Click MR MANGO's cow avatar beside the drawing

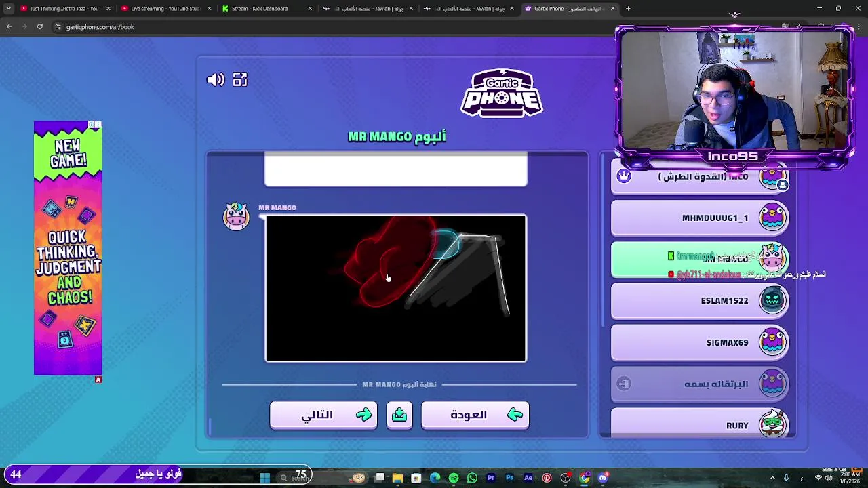coord(236,217)
